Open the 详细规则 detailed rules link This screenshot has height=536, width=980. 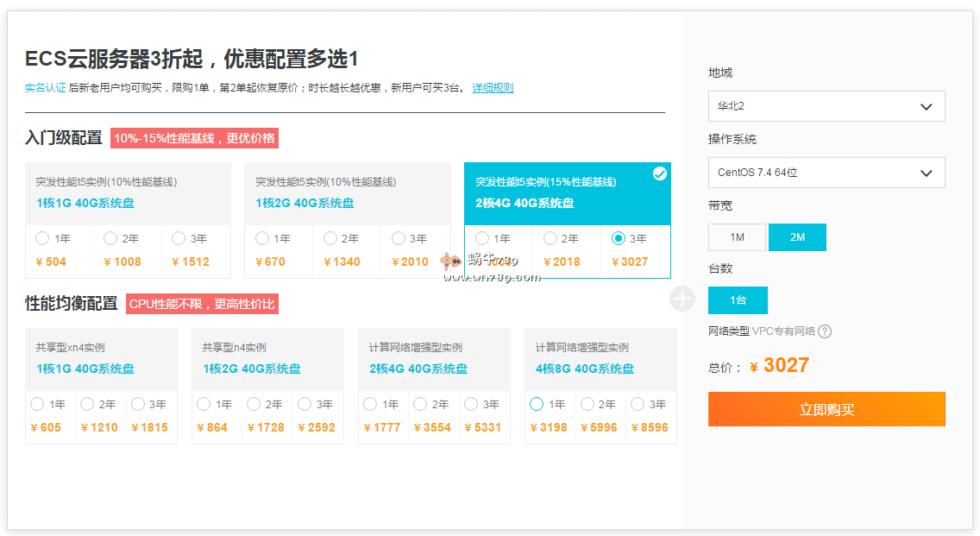[x=493, y=88]
